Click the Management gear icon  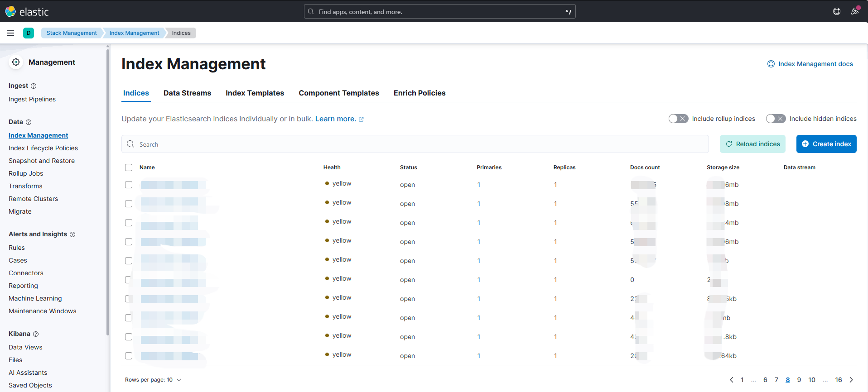click(x=16, y=62)
